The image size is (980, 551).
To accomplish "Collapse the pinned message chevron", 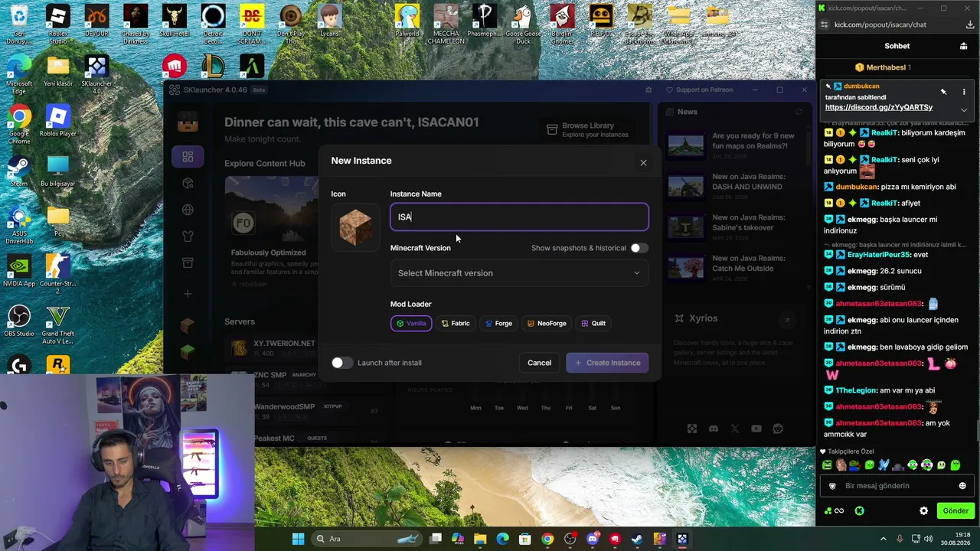I will click(x=963, y=109).
